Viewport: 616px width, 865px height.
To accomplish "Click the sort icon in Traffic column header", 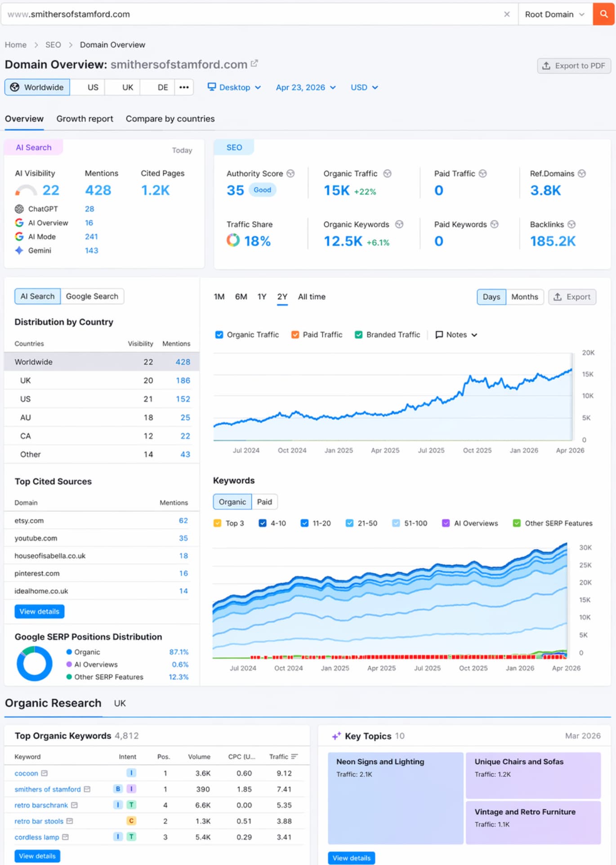I will pyautogui.click(x=295, y=757).
